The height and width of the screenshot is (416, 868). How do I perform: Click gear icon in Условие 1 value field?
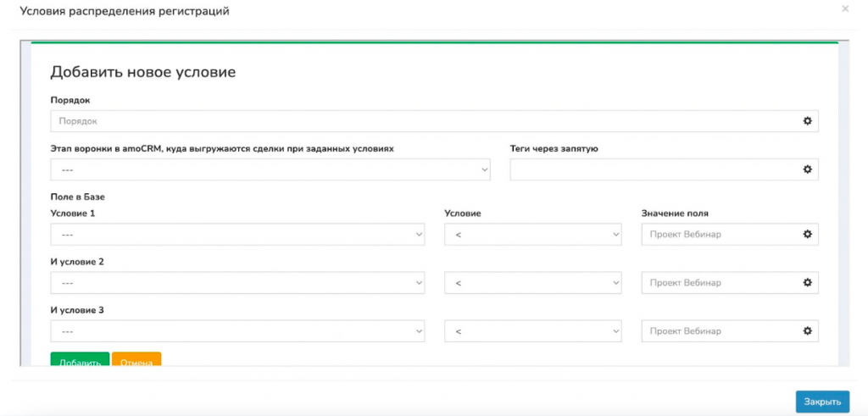(x=807, y=235)
